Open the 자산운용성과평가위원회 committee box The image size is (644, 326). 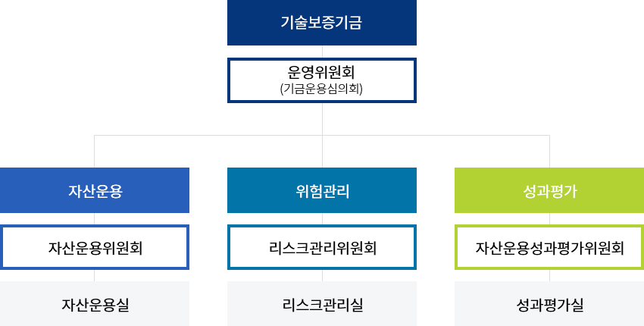549,247
